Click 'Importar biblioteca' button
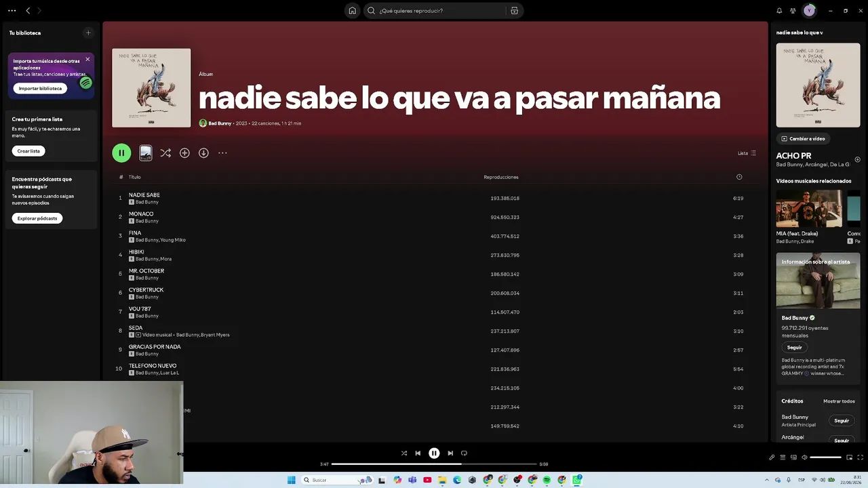Viewport: 868px width, 488px height. click(x=40, y=89)
